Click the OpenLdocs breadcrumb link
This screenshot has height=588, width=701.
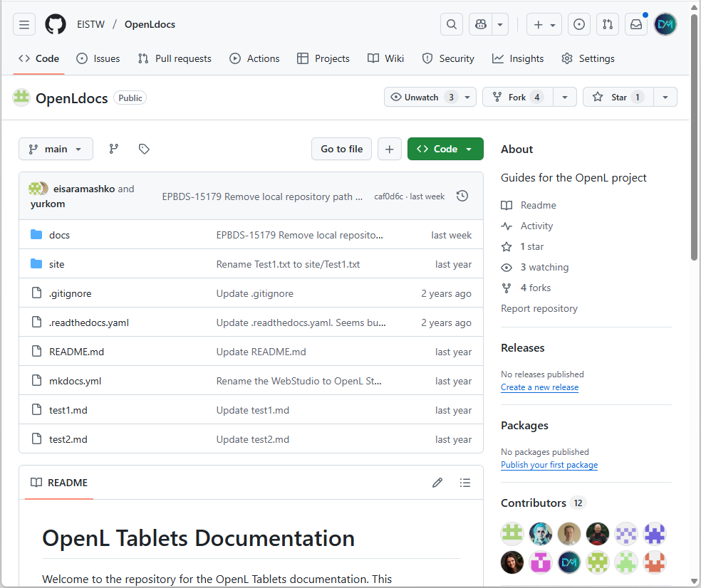[150, 24]
